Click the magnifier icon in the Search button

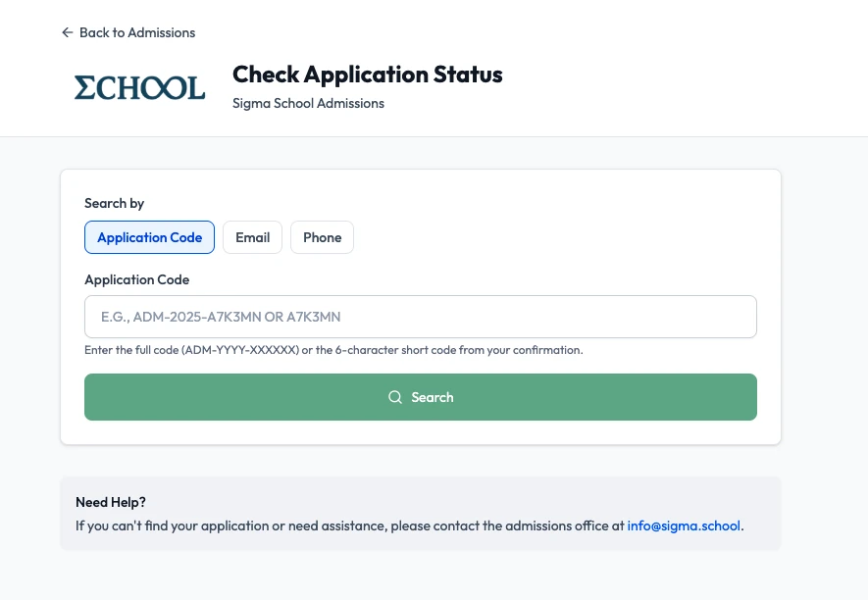pyautogui.click(x=395, y=397)
